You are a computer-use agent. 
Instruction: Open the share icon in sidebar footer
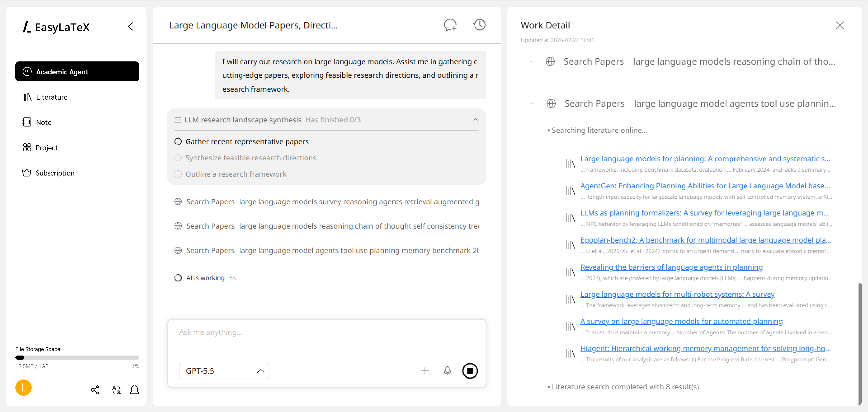(x=95, y=390)
